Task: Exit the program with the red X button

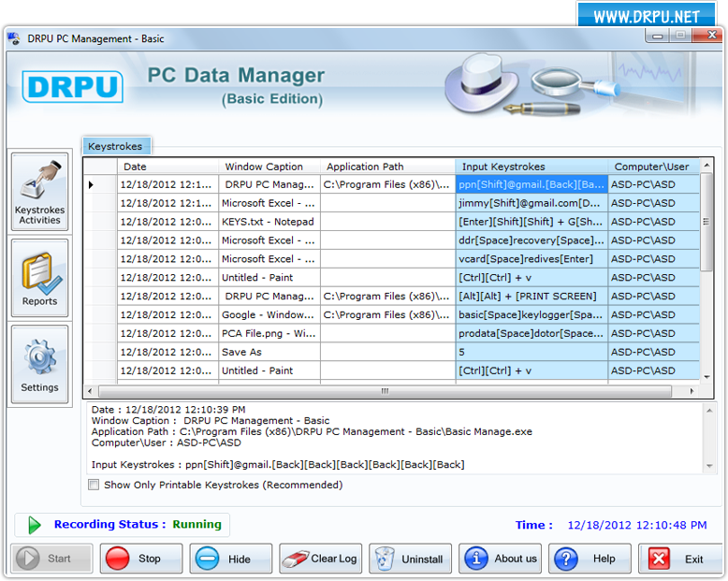Action: (x=679, y=559)
